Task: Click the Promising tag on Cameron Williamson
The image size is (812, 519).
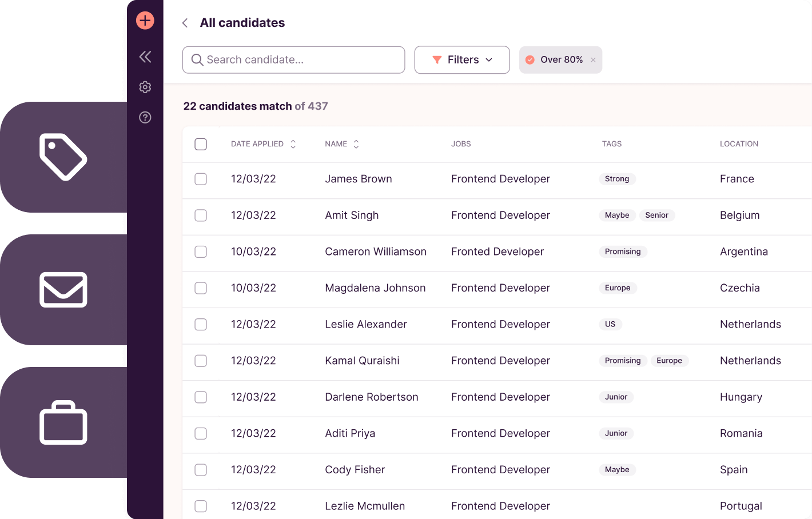Action: point(623,251)
